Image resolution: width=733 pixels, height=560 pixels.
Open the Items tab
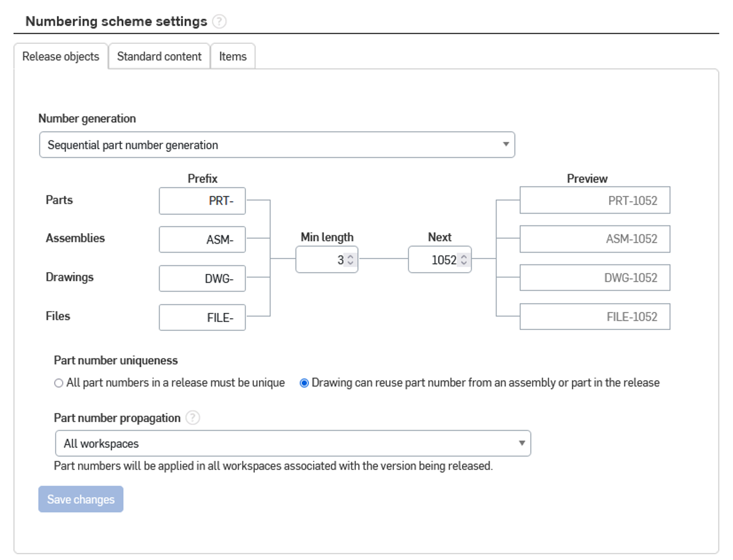[233, 56]
